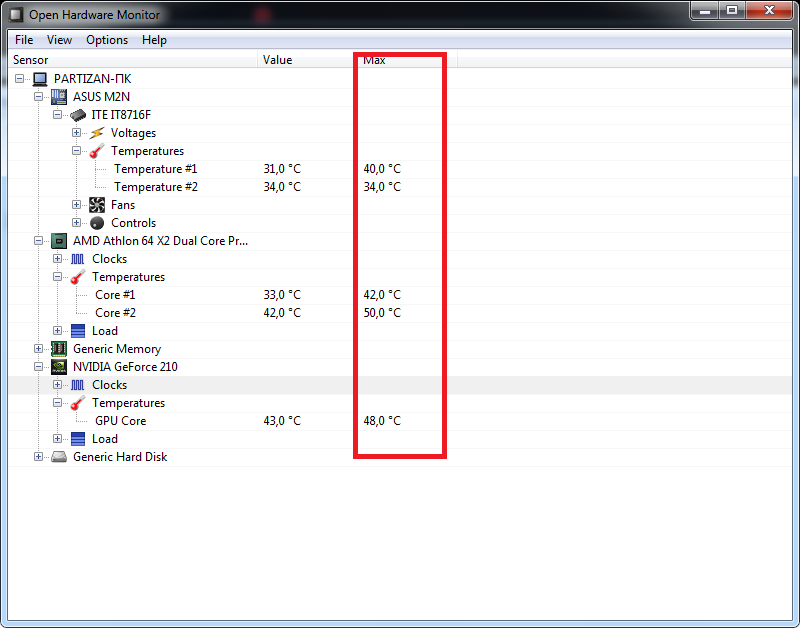Image resolution: width=800 pixels, height=628 pixels.
Task: Expand the Voltages node
Action: (76, 133)
